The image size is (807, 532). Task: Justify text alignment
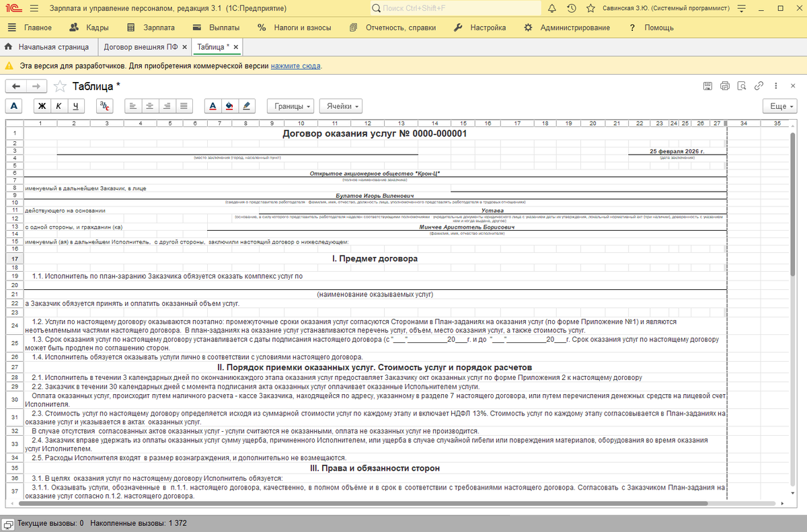(184, 106)
